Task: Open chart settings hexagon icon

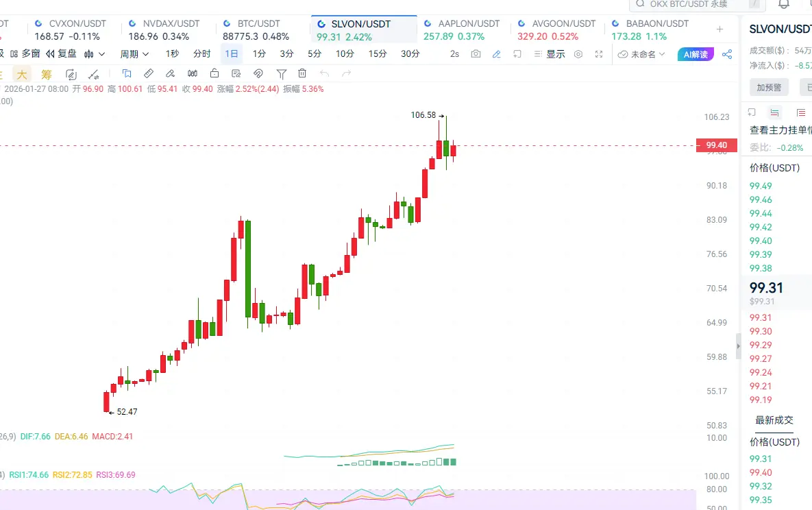Action: click(x=578, y=54)
